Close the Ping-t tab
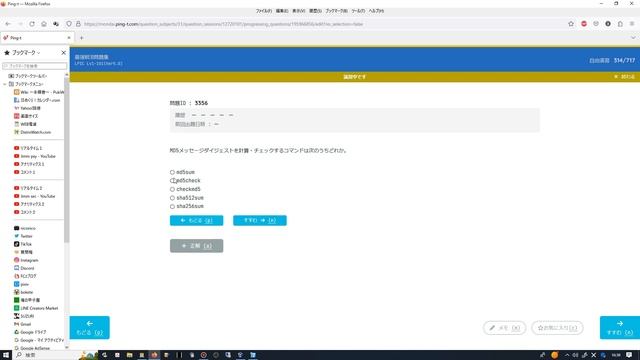 (69, 38)
